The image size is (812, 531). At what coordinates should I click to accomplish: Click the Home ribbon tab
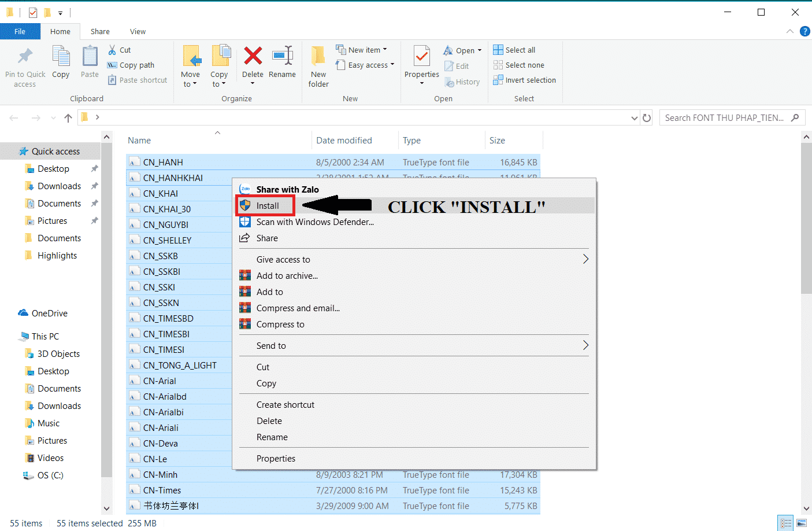point(60,31)
